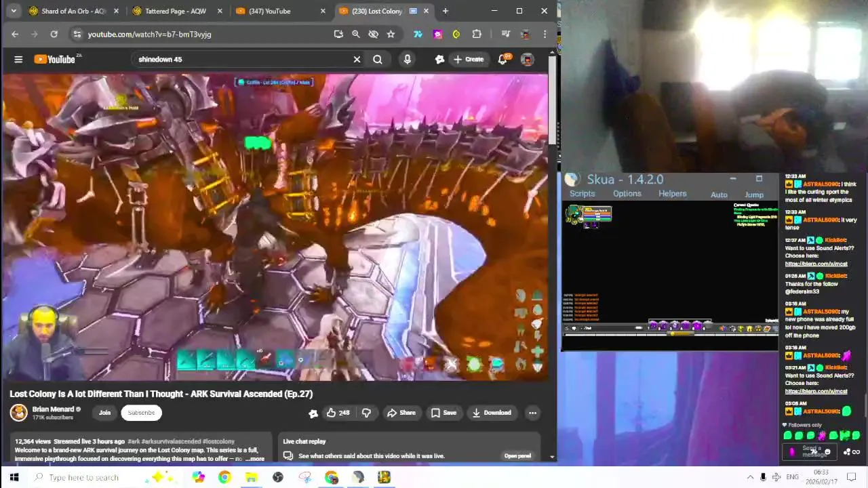Viewport: 868px width, 488px height.
Task: Reload the YouTube page
Action: pos(54,34)
